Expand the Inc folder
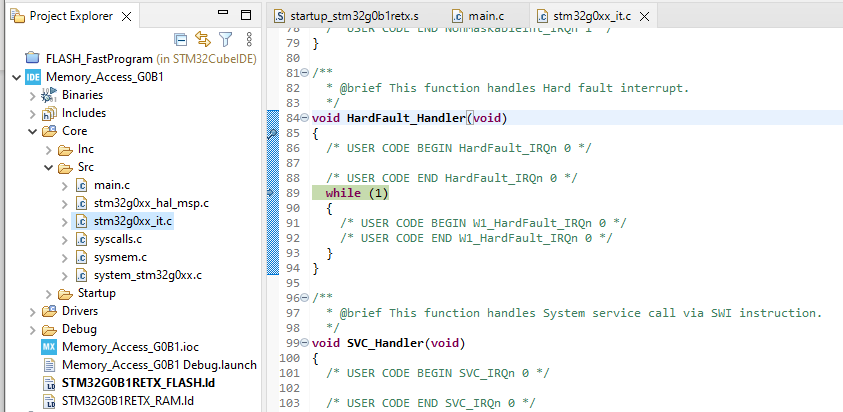 tap(48, 150)
